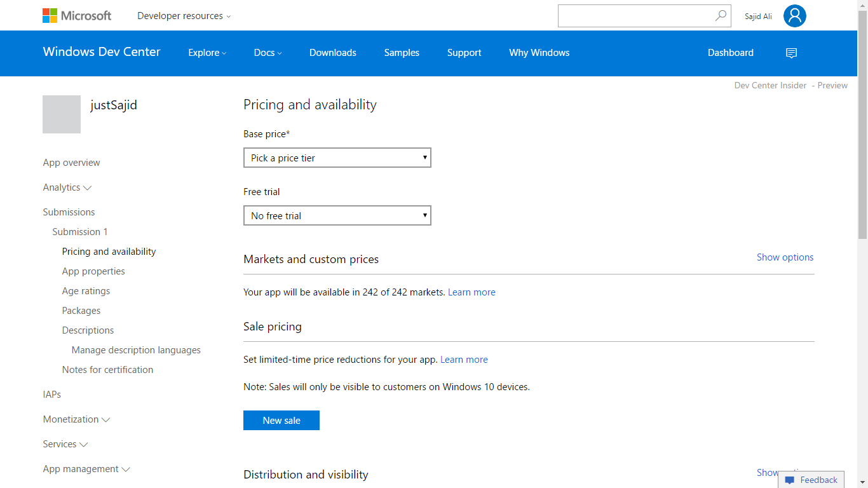Open the feedback chat icon in the blue bar
Screen dimensions: 868x488
point(791,53)
